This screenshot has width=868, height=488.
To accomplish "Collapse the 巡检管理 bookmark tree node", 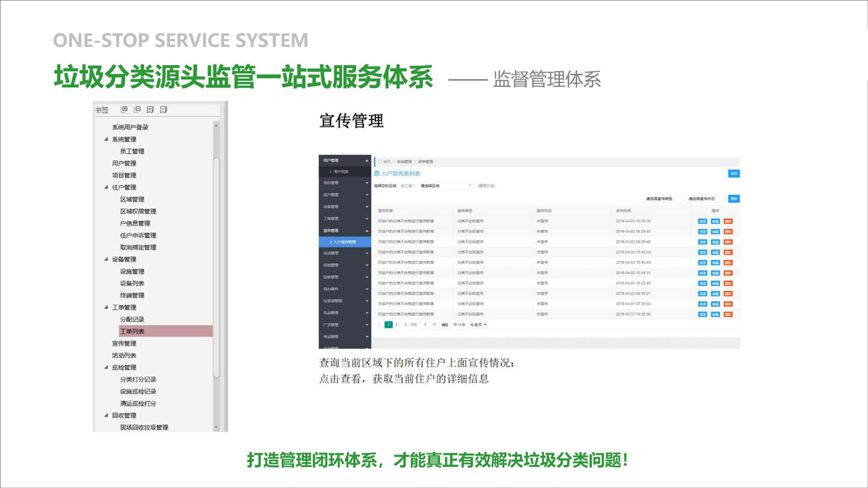I will click(106, 368).
